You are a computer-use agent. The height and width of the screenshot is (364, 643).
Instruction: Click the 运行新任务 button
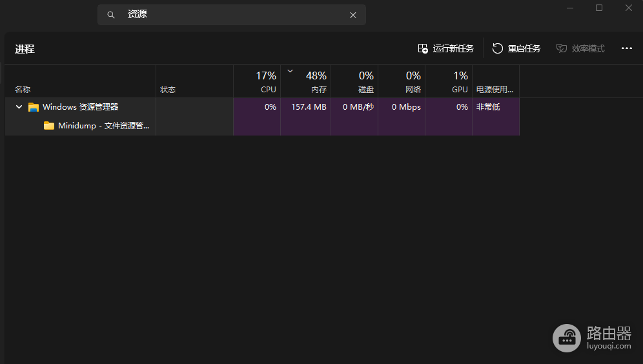445,48
